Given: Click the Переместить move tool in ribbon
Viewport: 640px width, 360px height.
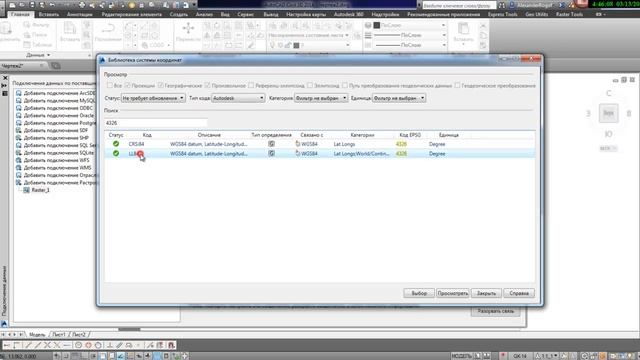Looking at the screenshot, I should [x=188, y=32].
